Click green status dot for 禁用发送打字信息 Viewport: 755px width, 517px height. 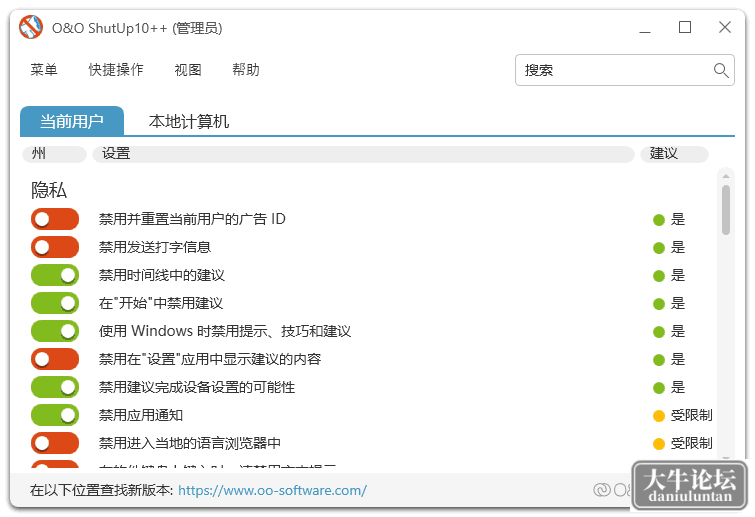[659, 248]
